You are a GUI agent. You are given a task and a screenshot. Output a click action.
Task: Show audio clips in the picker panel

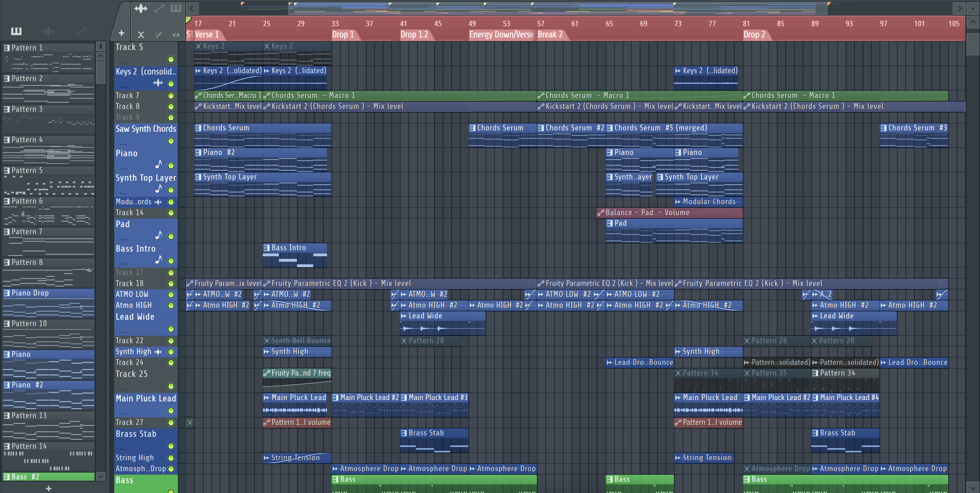(49, 31)
